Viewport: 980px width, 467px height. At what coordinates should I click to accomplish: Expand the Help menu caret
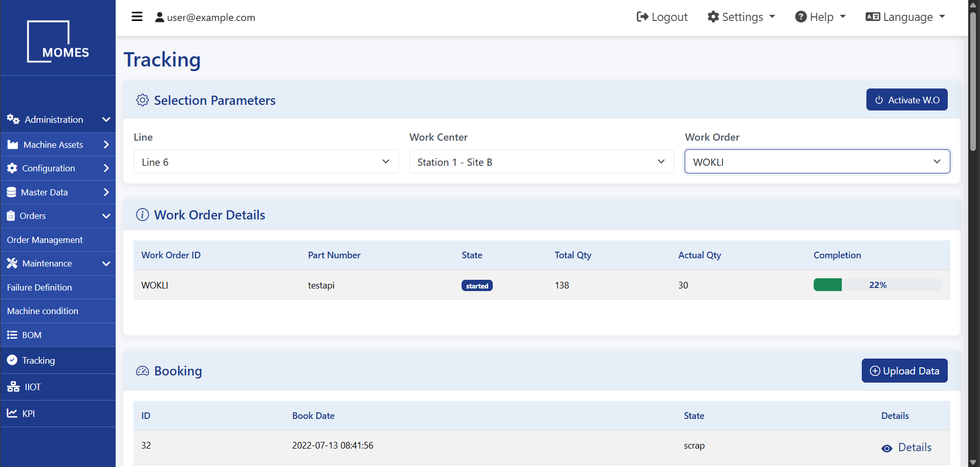click(843, 17)
